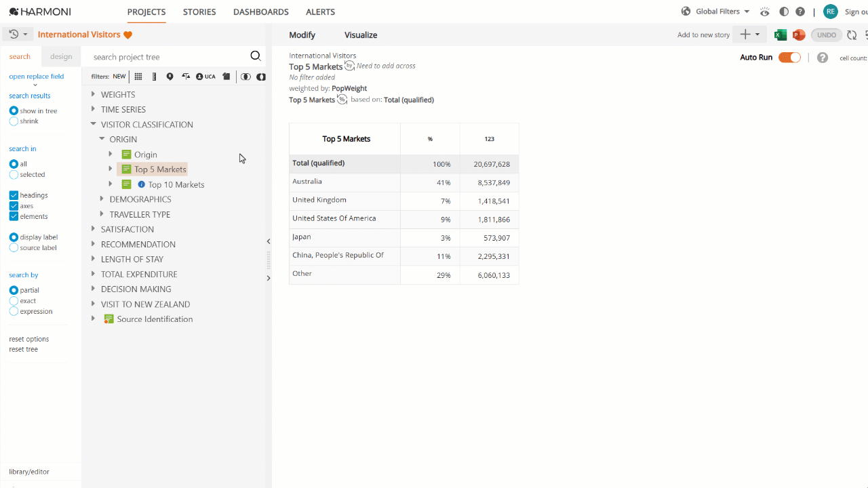868x488 pixels.
Task: Expand the SATISFACTION tree node
Action: (94, 229)
